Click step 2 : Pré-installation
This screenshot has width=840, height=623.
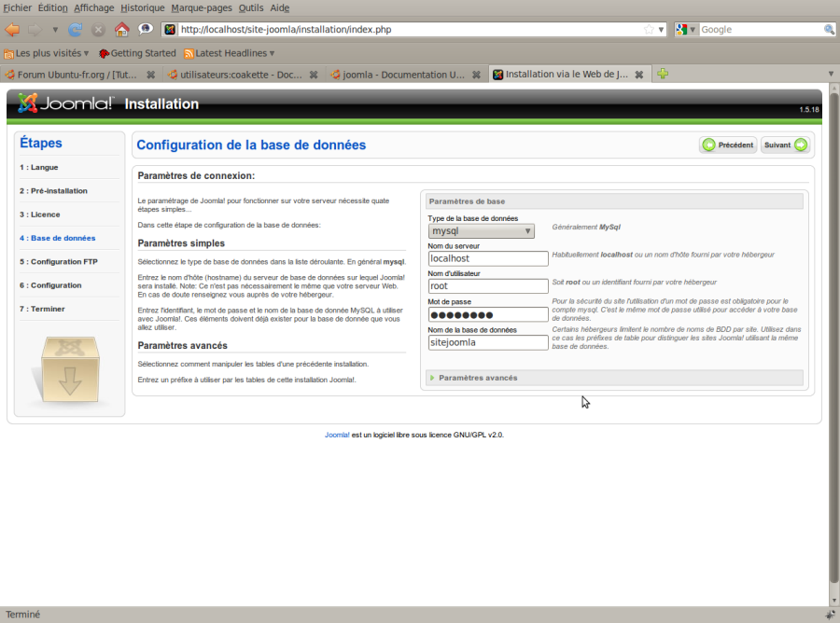coord(53,191)
